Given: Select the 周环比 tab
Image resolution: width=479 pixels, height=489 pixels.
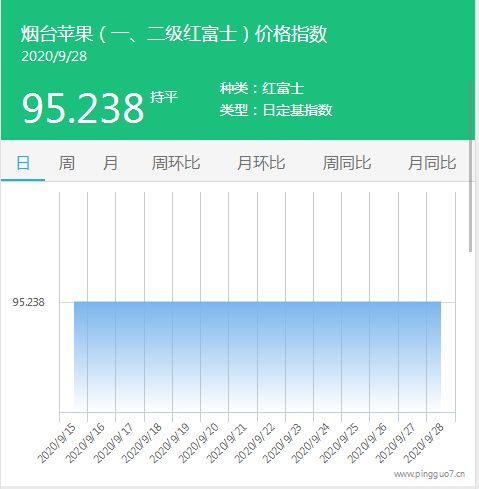Looking at the screenshot, I should point(176,163).
